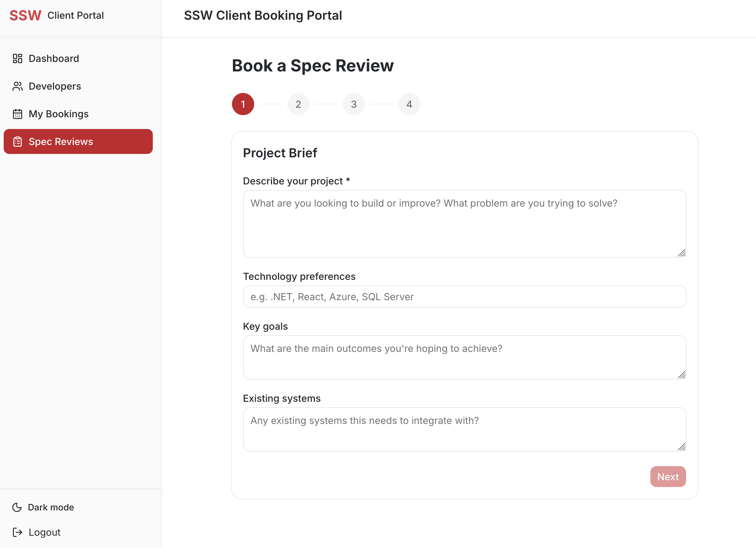Click the Dashboard grid icon in sidebar
The height and width of the screenshot is (548, 756).
click(x=18, y=58)
